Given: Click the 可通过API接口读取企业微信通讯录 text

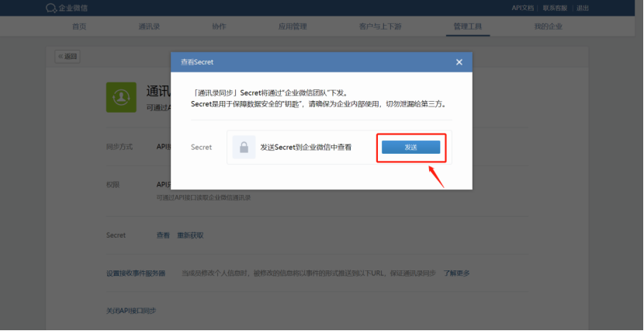Looking at the screenshot, I should 204,197.
